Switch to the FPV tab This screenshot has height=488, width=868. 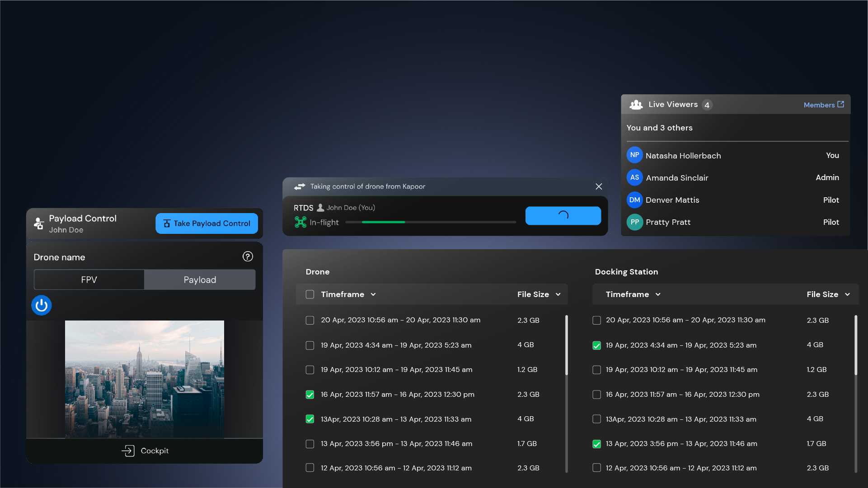[89, 280]
